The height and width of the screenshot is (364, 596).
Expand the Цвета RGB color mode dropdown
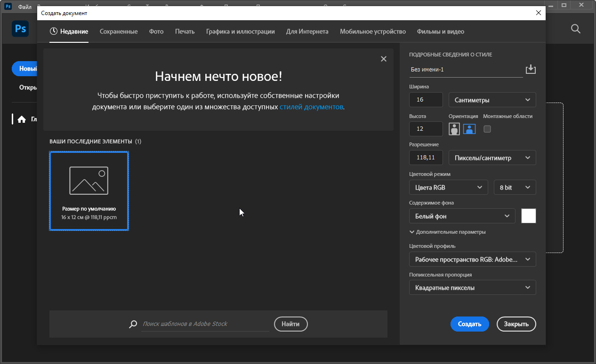point(448,187)
